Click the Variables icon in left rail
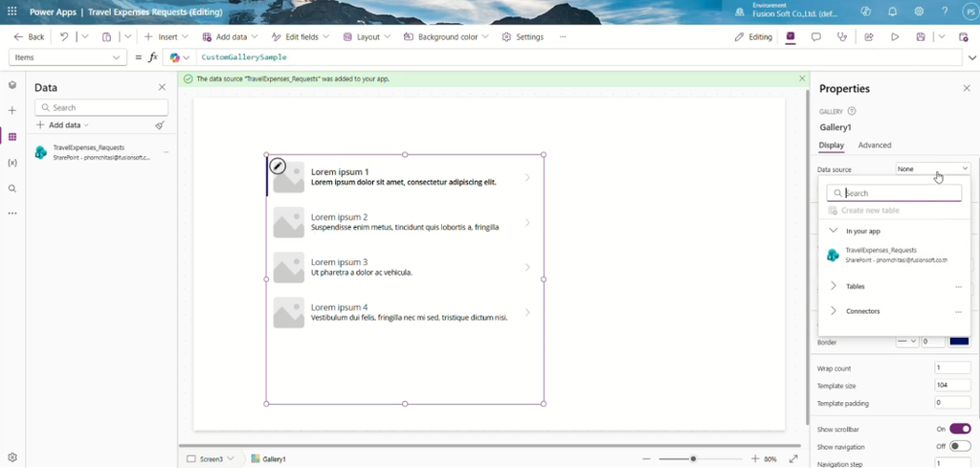This screenshot has height=468, width=980. tap(11, 163)
